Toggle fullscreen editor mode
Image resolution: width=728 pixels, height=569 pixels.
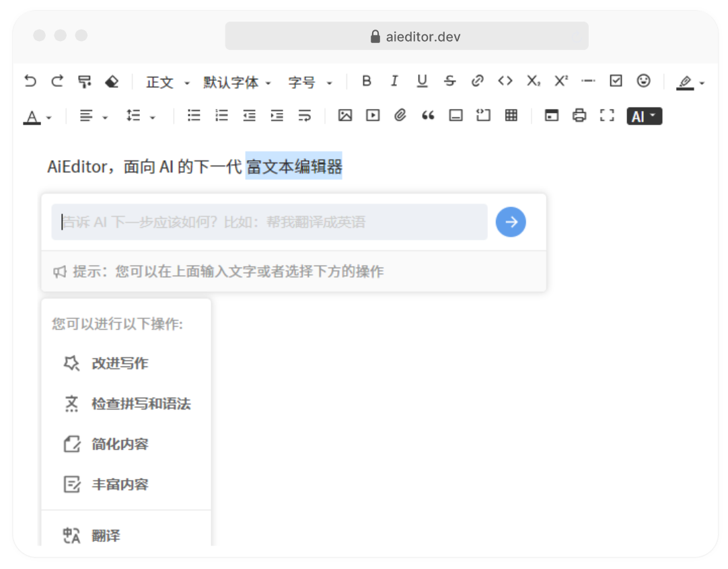(607, 116)
